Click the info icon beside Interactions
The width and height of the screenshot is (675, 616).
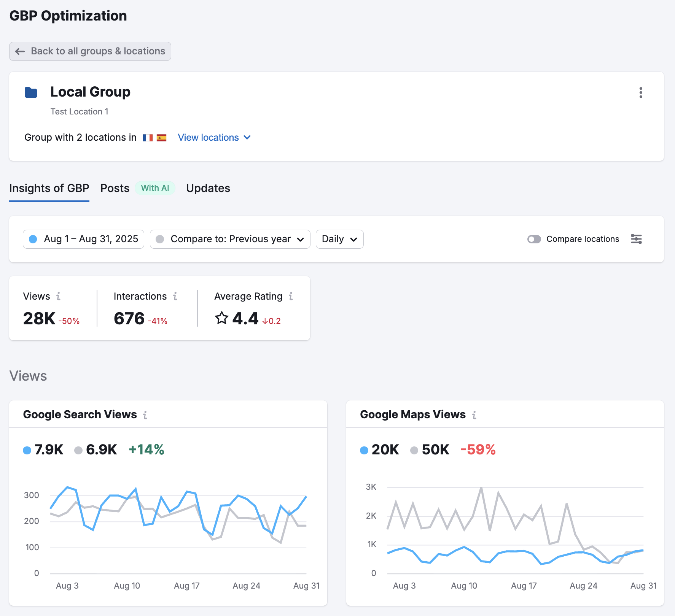[x=175, y=296]
